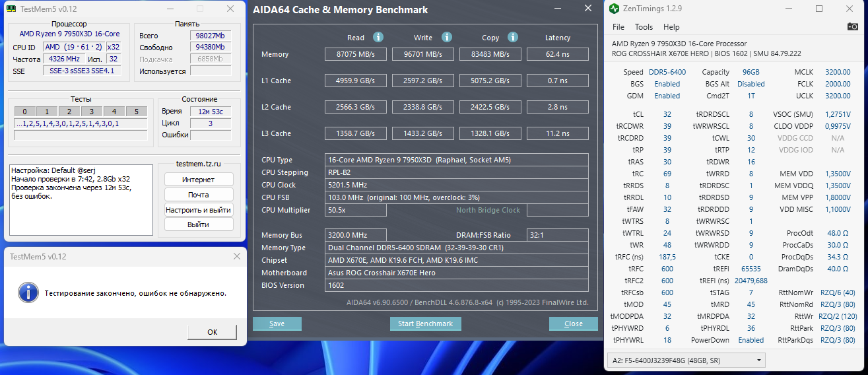Click the Read info icon in AIDA64
Viewport: 868px width, 375px height.
378,38
